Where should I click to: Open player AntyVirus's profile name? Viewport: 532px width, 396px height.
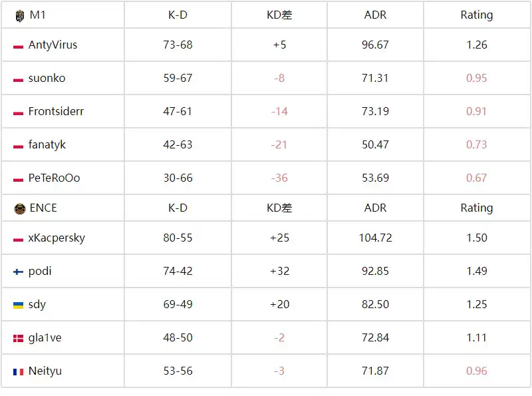[53, 45]
